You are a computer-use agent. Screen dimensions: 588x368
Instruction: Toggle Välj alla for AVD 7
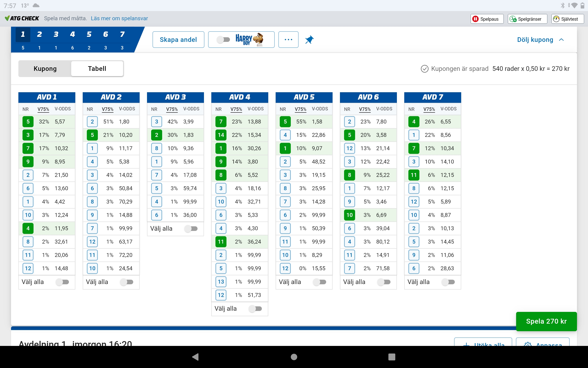click(448, 282)
